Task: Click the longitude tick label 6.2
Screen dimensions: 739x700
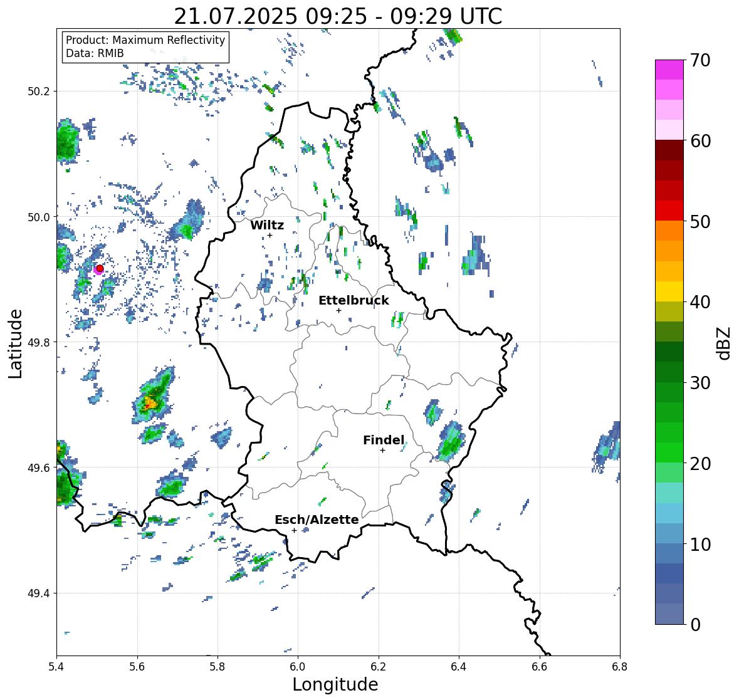Action: (x=379, y=667)
